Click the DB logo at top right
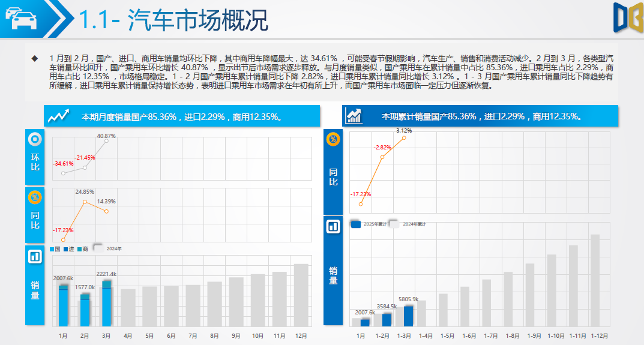 tap(628, 17)
